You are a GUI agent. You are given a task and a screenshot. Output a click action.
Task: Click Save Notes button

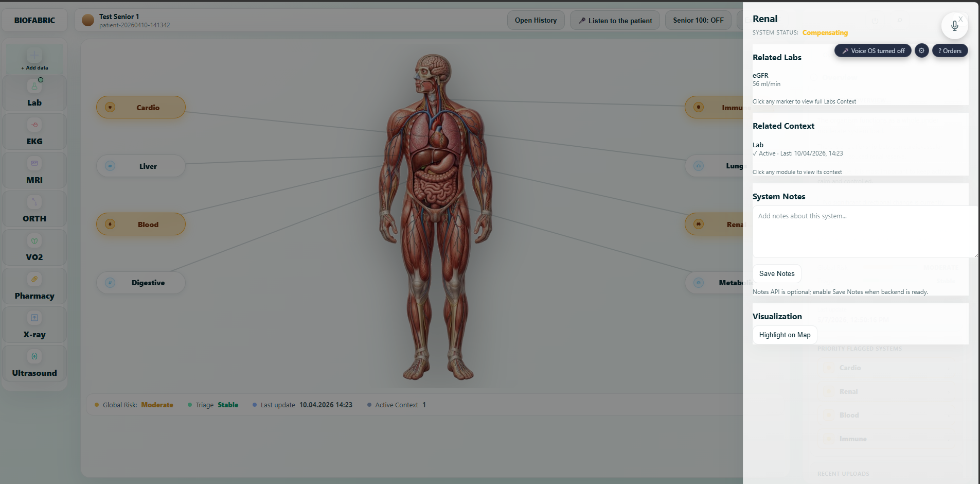click(777, 273)
